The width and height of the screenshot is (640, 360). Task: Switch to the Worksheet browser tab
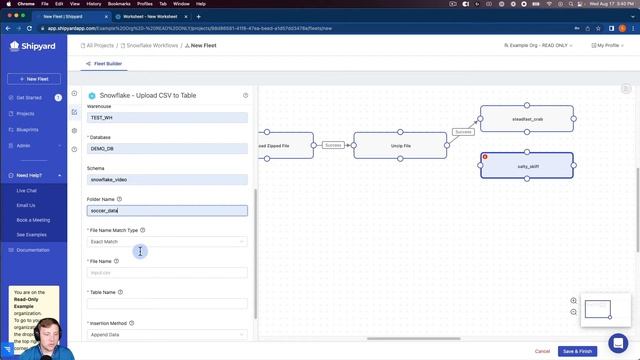tap(150, 17)
